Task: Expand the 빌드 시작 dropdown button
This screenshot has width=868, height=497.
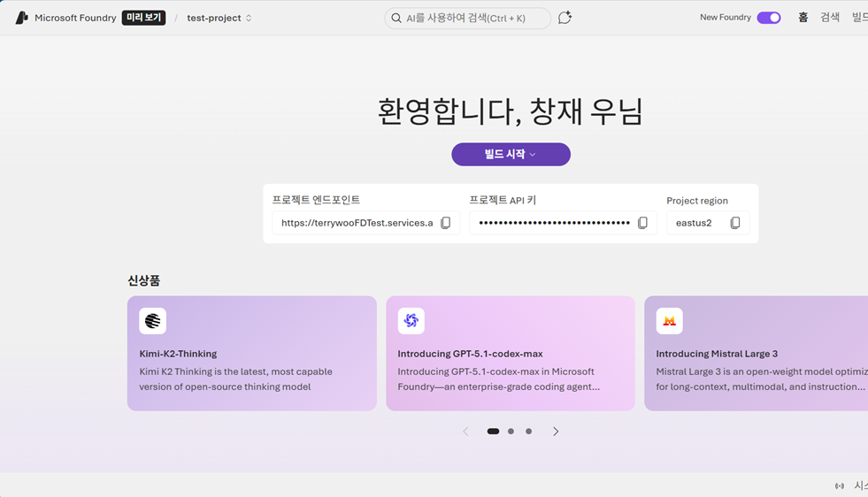Action: pos(511,155)
